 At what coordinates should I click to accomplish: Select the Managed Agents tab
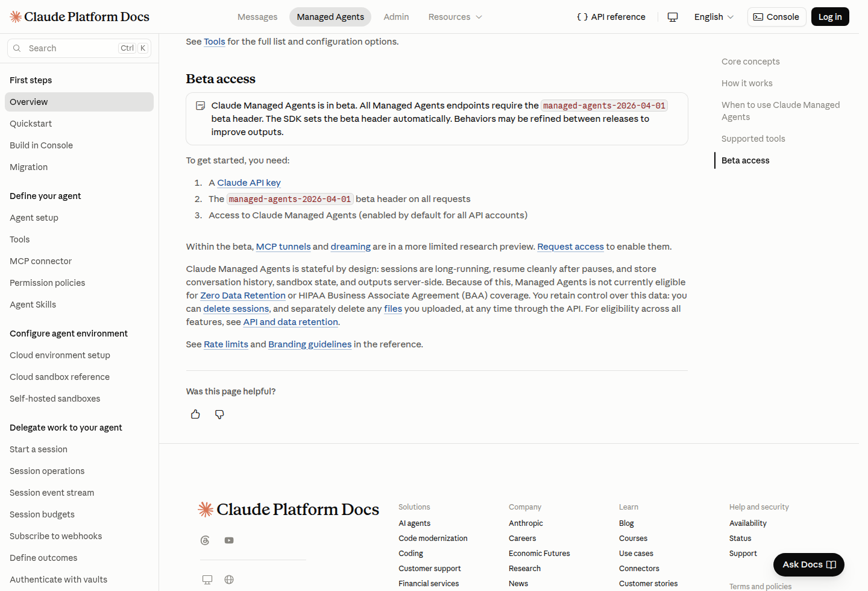tap(330, 17)
